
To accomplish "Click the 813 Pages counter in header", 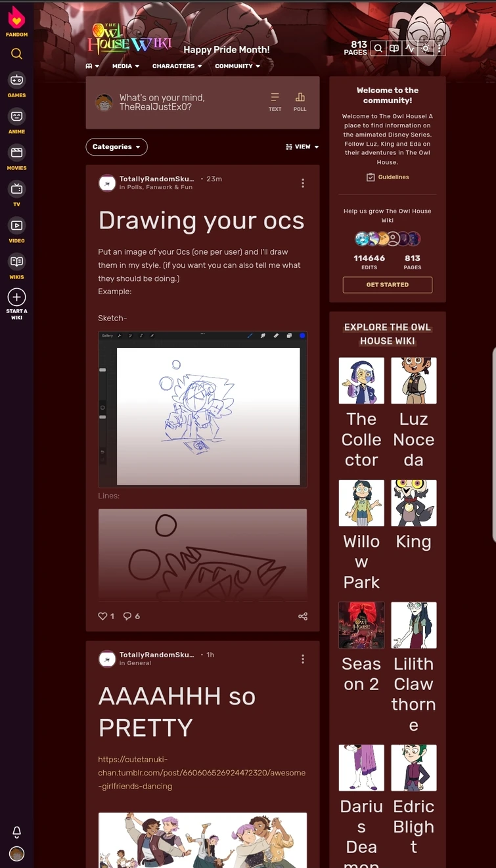I will click(355, 48).
